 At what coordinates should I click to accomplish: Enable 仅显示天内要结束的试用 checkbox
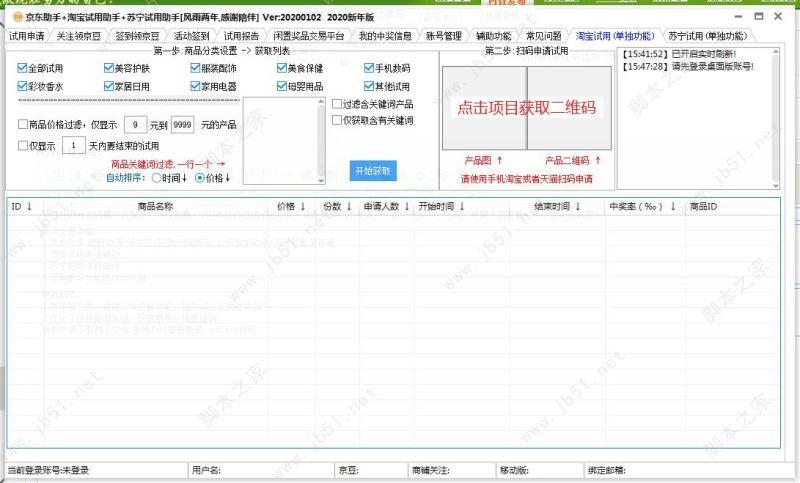[22, 145]
